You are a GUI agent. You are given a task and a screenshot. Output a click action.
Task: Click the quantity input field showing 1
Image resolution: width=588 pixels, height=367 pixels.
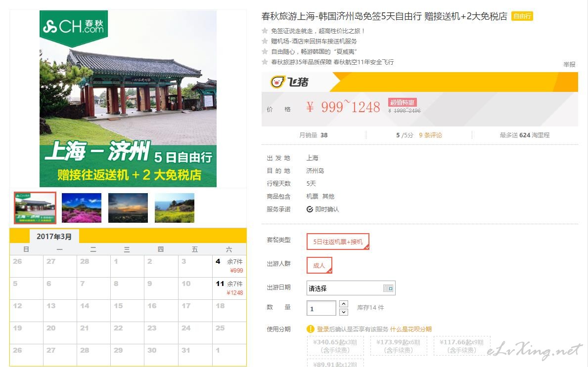coord(321,308)
